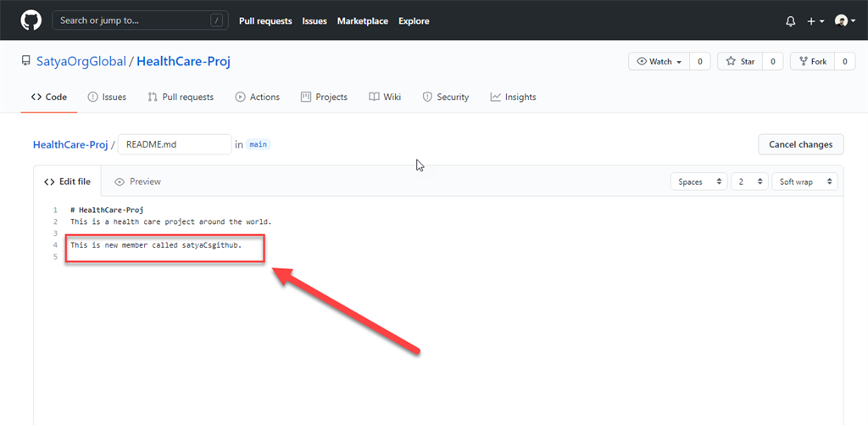Fork this repository
The width and height of the screenshot is (868, 425).
[x=812, y=62]
